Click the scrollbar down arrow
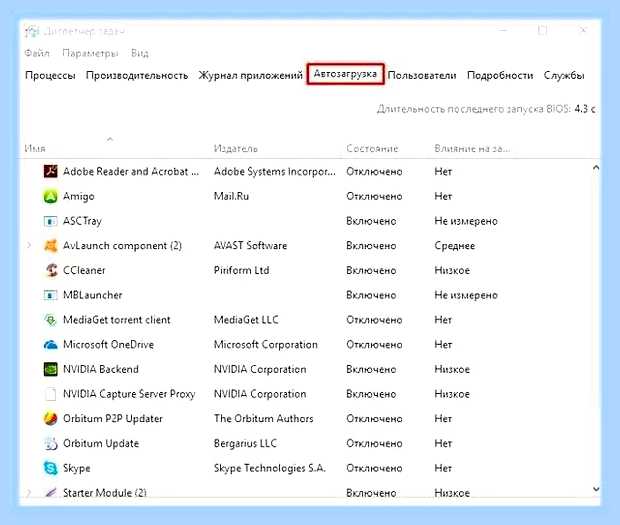 coord(596,489)
